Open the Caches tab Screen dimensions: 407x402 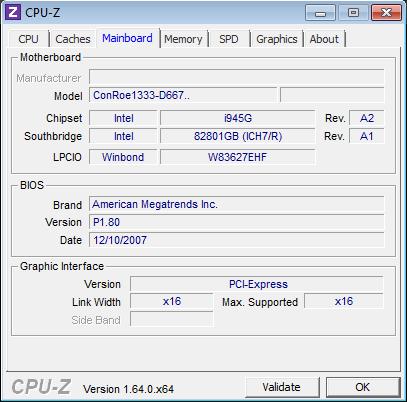(x=73, y=39)
